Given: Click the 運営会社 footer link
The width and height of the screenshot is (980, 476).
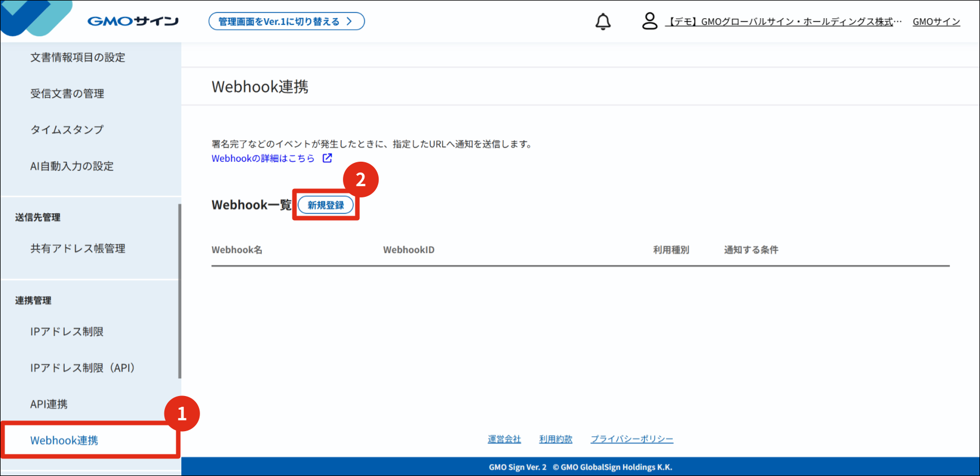Looking at the screenshot, I should (x=504, y=439).
